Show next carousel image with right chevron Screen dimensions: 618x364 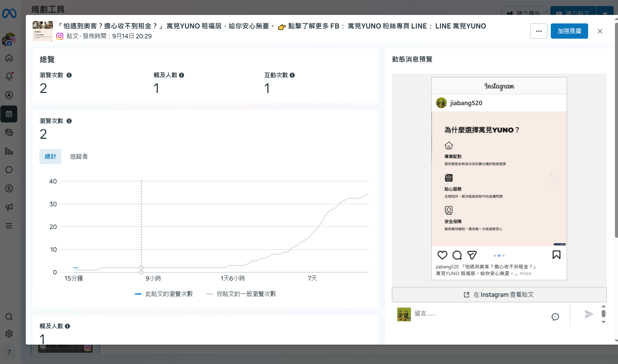[x=554, y=179]
